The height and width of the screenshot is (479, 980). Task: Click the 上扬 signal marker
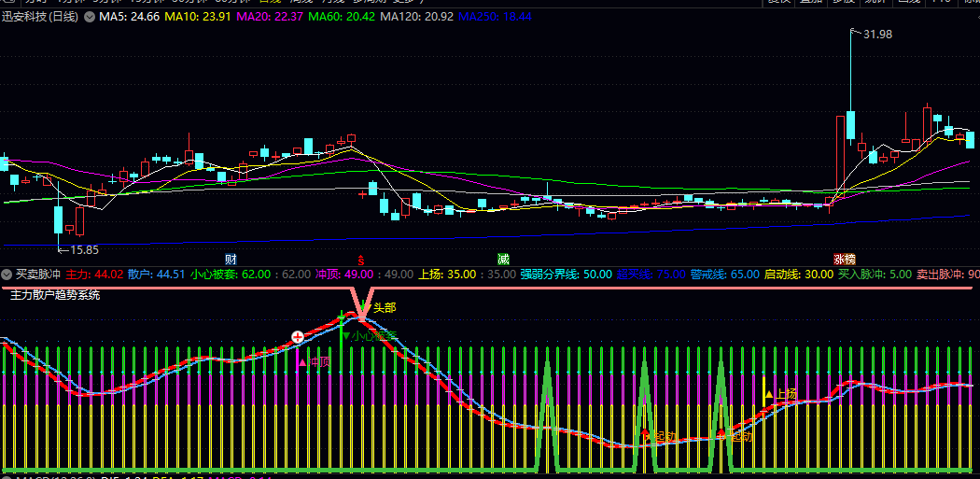click(780, 394)
